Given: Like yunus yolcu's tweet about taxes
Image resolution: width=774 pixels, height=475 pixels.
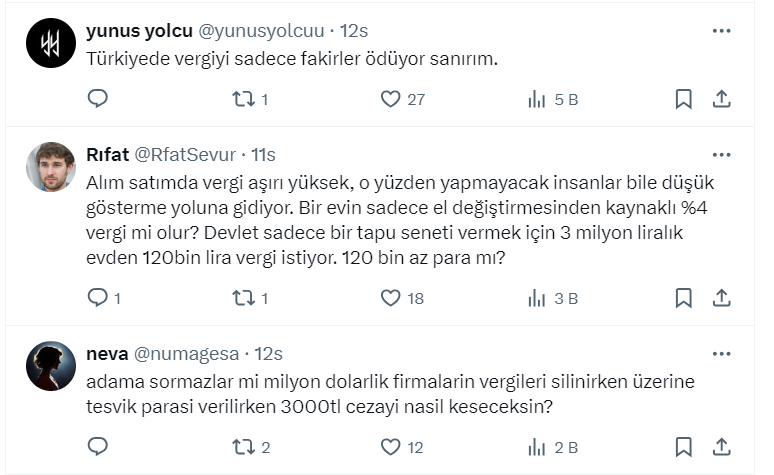Looking at the screenshot, I should [391, 98].
